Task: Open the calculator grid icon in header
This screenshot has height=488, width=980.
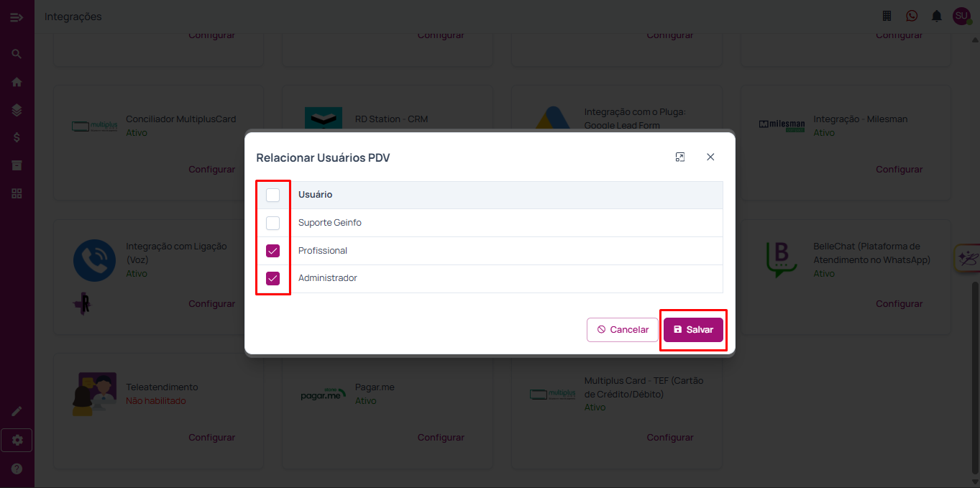Action: pos(887,16)
